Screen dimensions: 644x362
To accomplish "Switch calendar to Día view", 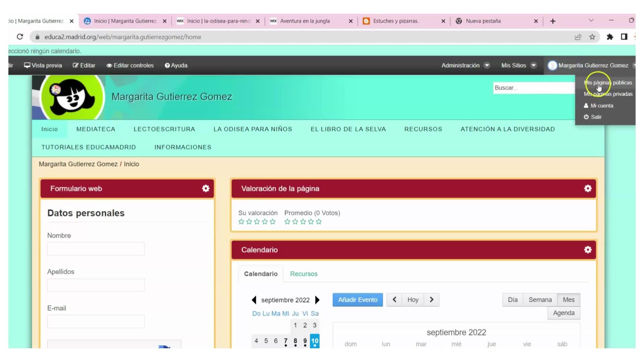I will tap(512, 300).
